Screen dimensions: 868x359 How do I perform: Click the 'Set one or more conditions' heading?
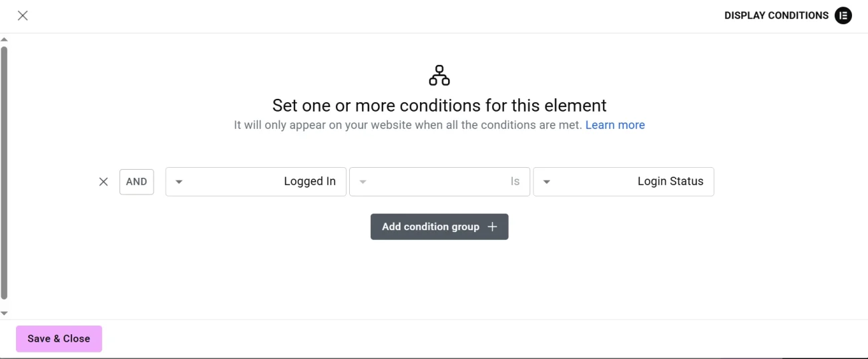[439, 106]
